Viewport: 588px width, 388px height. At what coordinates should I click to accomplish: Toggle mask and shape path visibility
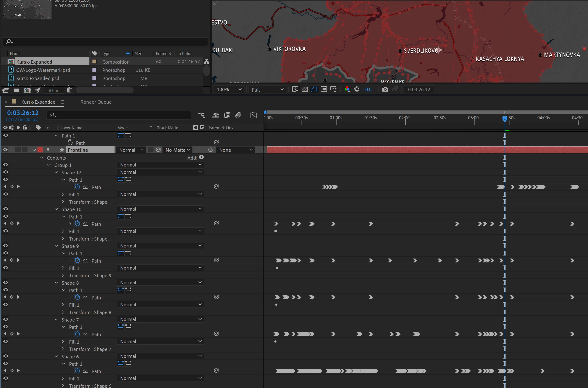coord(314,89)
